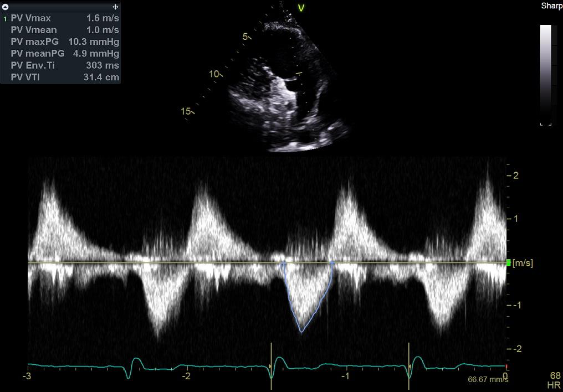Click the [m/s] velocity unit label
This screenshot has width=563, height=392.
pyautogui.click(x=523, y=262)
